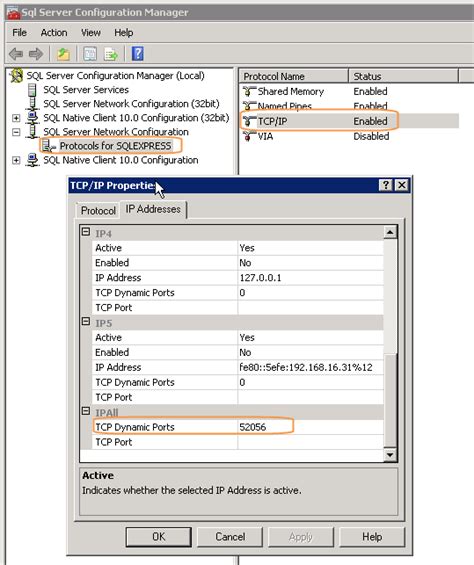This screenshot has height=565, width=474.
Task: Click the Back arrow toolbar icon
Action: coord(16,54)
